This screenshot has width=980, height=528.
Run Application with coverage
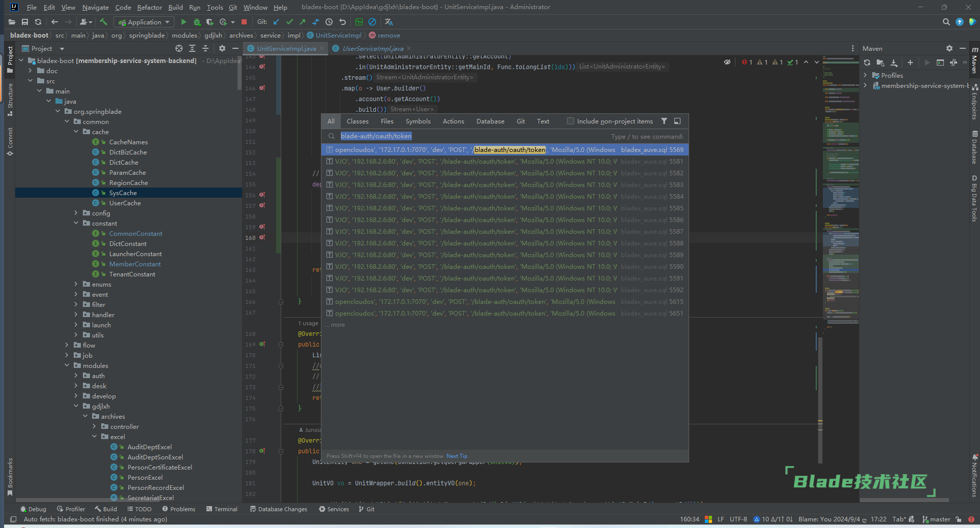point(210,22)
